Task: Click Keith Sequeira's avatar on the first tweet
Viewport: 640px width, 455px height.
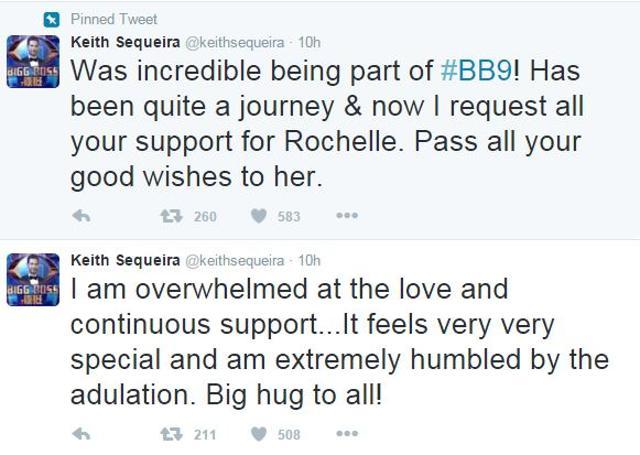Action: 33,62
